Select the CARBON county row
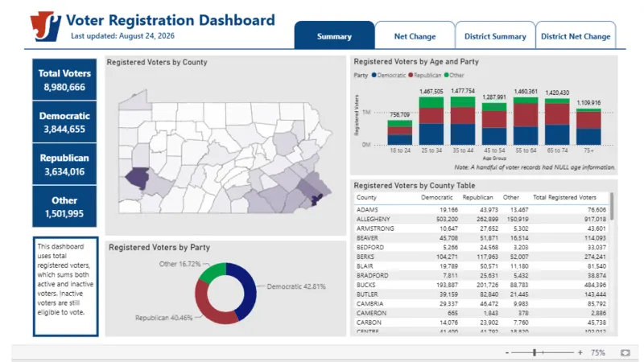Viewport: 644px width, 362px height. [x=481, y=323]
